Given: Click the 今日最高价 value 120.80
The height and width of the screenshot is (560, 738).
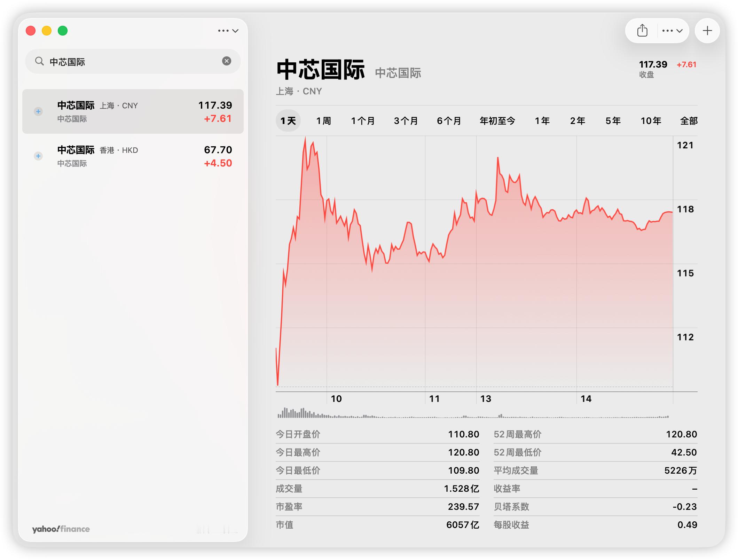Looking at the screenshot, I should [463, 452].
